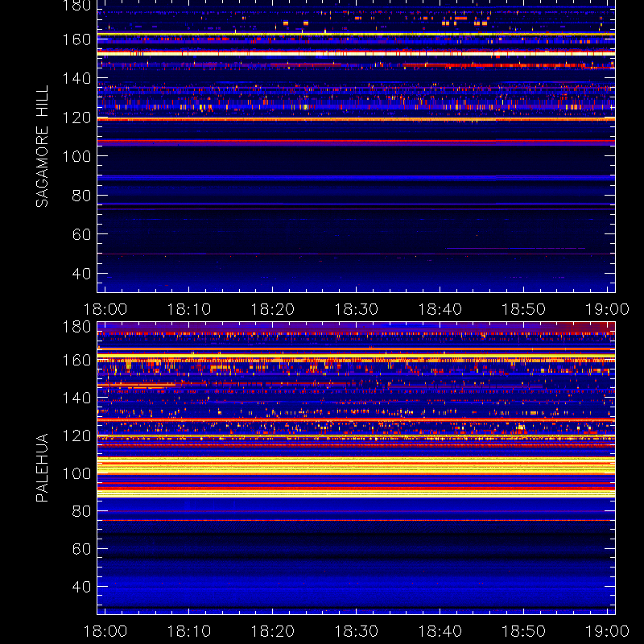This screenshot has width=644, height=644.
Task: Select the 100 tick label on Sagamore Hill plot
Action: tap(76, 156)
